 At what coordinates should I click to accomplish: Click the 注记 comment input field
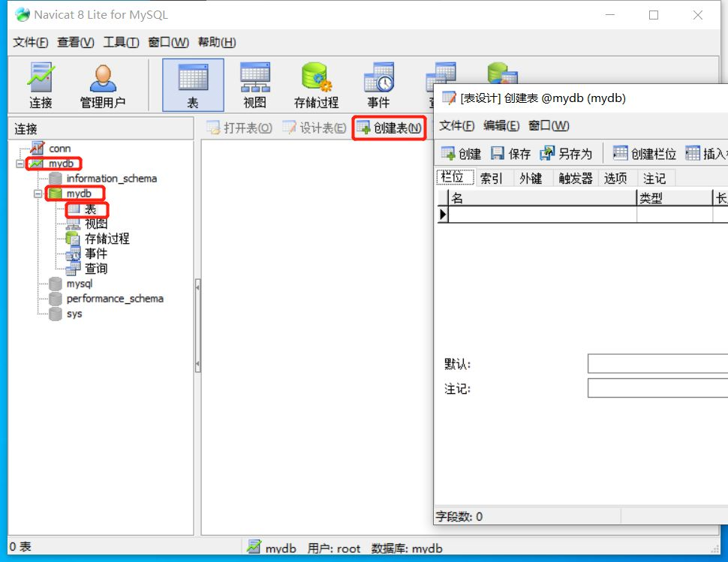point(658,388)
